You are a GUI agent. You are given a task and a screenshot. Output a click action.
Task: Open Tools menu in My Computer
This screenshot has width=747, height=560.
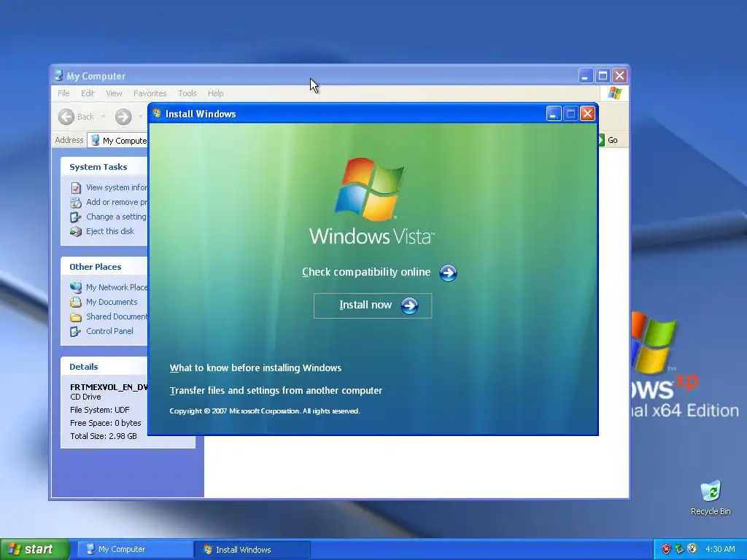click(x=187, y=93)
